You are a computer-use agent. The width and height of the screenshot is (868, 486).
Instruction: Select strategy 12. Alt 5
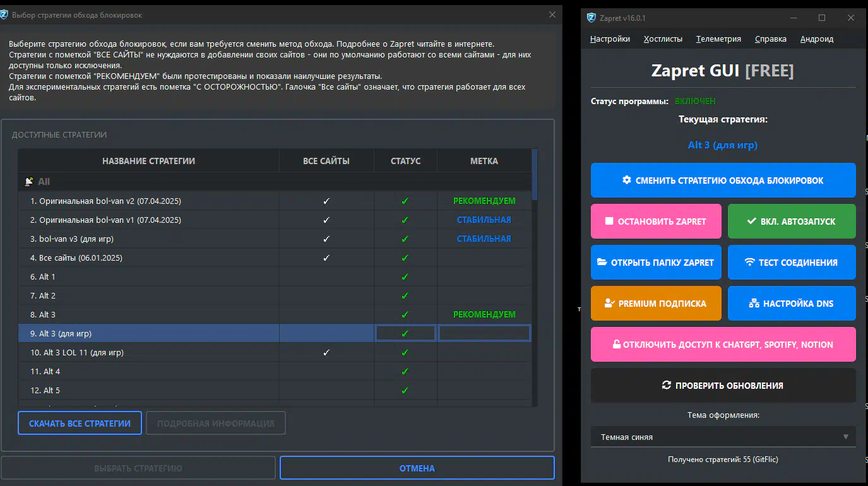[x=275, y=390]
